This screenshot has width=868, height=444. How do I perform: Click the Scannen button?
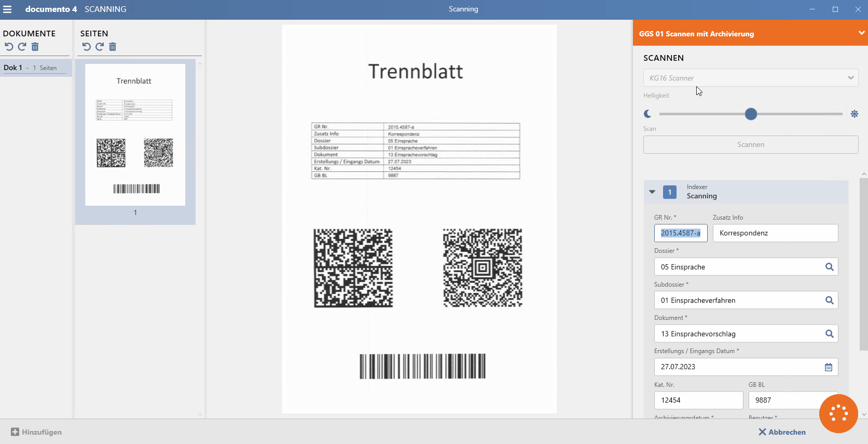click(x=751, y=144)
